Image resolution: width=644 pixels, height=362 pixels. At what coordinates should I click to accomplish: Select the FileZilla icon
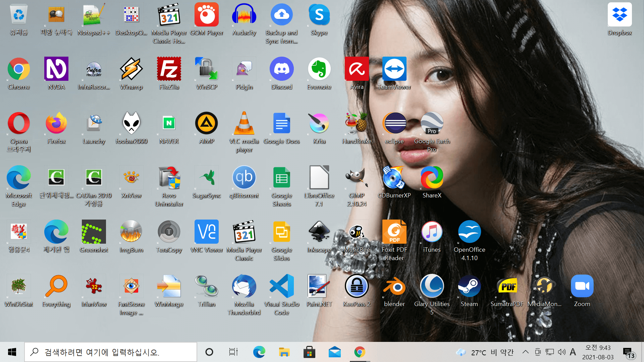pos(169,74)
